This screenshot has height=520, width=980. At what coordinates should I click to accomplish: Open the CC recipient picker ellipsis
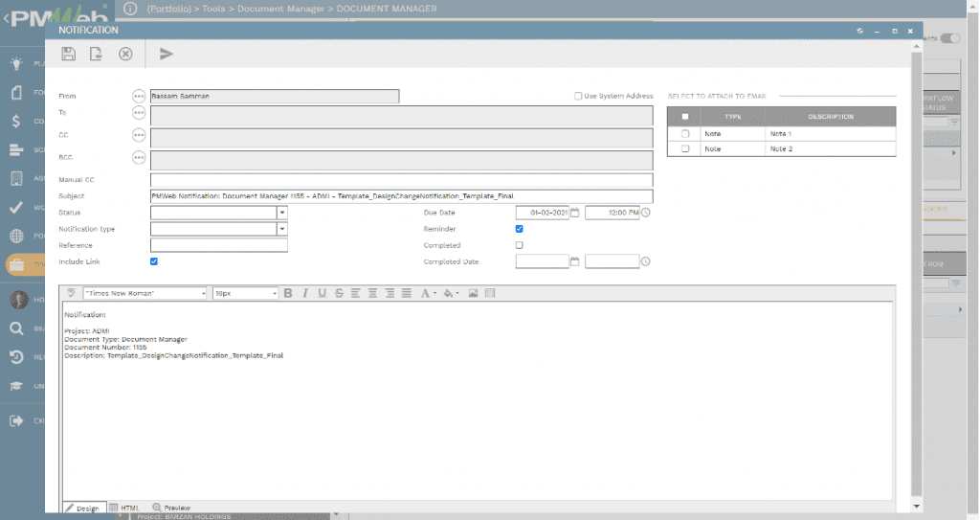coord(139,135)
